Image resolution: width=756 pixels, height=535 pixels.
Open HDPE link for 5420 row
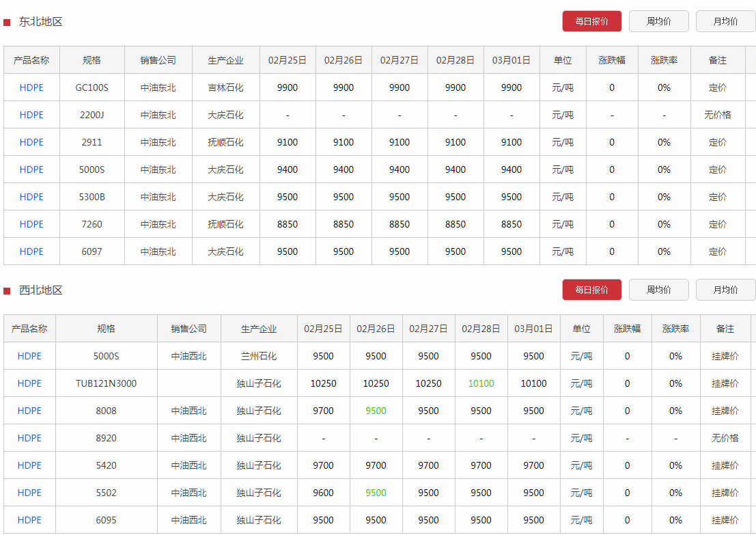point(29,465)
